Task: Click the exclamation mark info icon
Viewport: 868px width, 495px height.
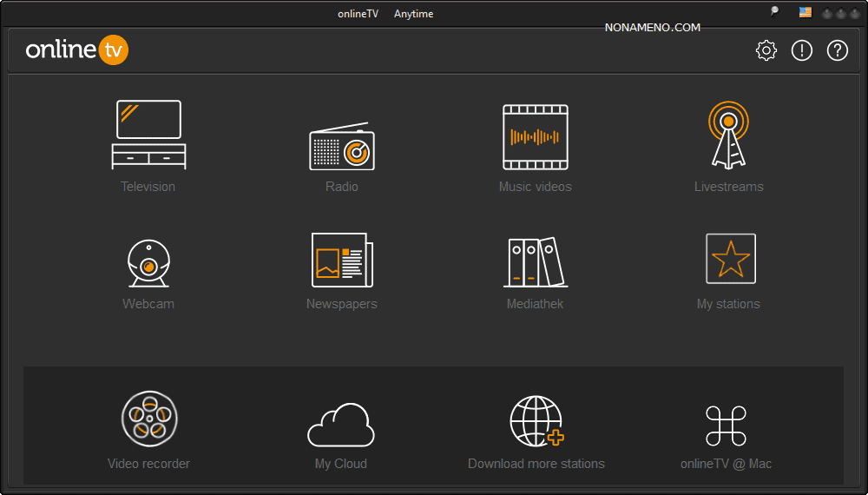Action: click(802, 51)
